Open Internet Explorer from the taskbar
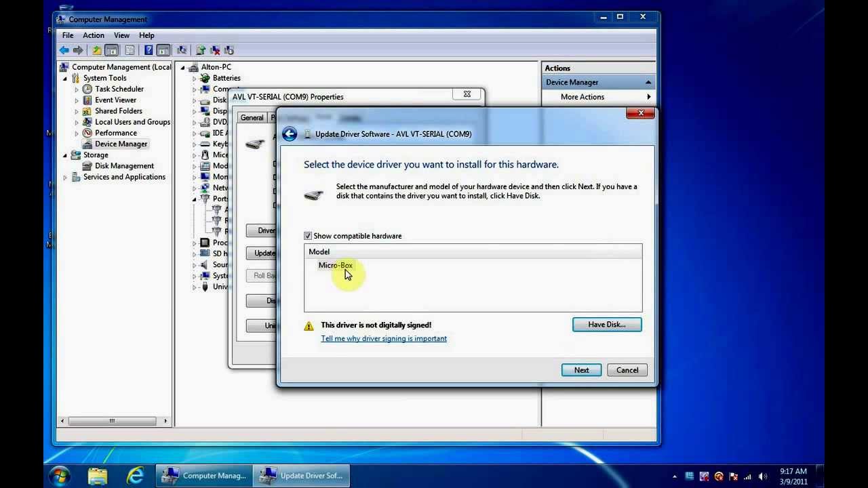 136,476
